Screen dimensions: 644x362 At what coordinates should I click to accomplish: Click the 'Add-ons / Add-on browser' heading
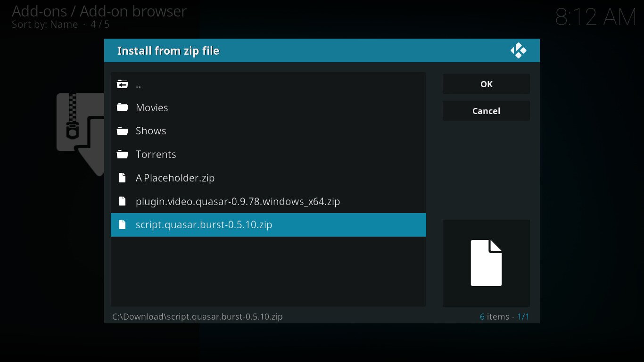99,11
